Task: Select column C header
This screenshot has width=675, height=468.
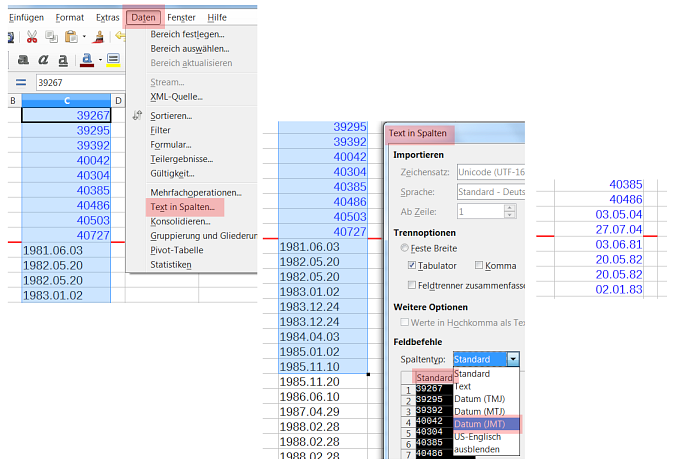Action: tap(66, 100)
